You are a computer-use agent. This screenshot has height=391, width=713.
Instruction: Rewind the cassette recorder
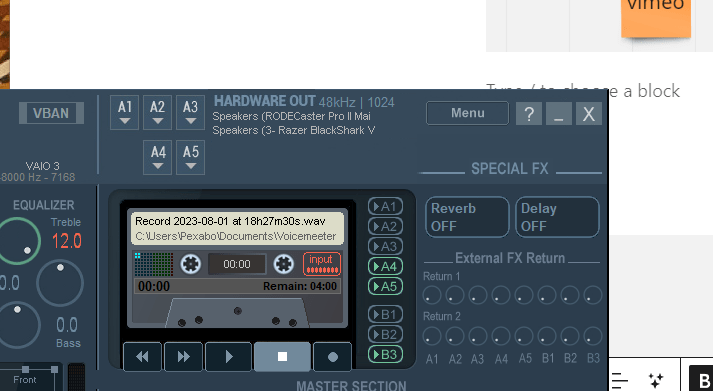(x=142, y=357)
